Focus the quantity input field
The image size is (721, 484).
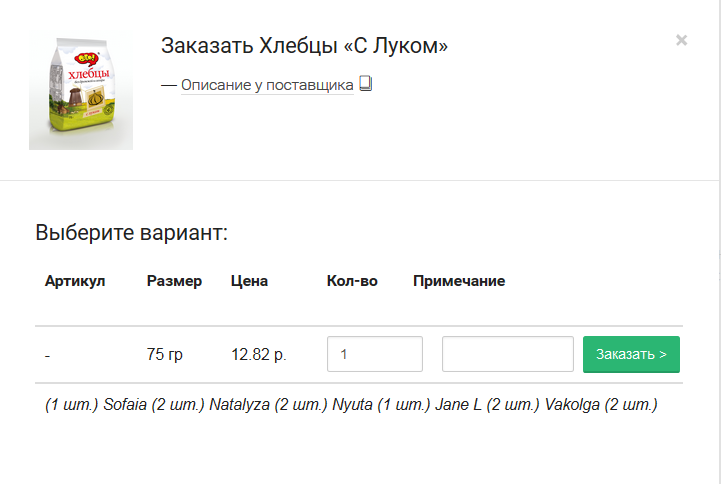(x=374, y=354)
